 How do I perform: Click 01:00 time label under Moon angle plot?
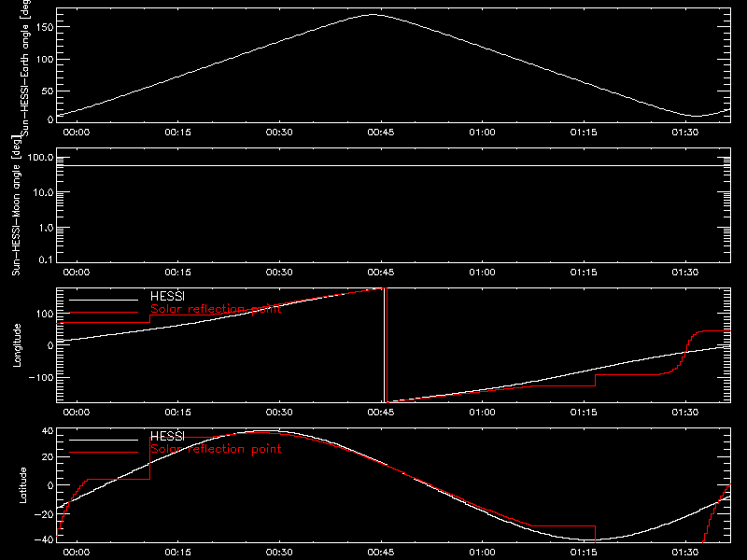click(482, 273)
